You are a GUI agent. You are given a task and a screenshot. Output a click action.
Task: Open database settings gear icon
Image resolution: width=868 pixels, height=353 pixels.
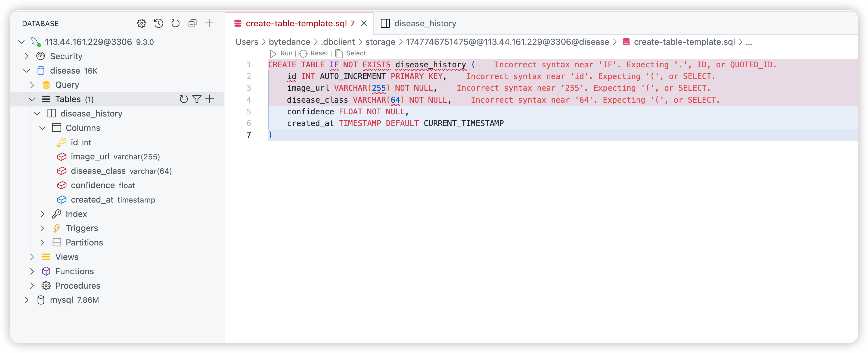point(141,23)
